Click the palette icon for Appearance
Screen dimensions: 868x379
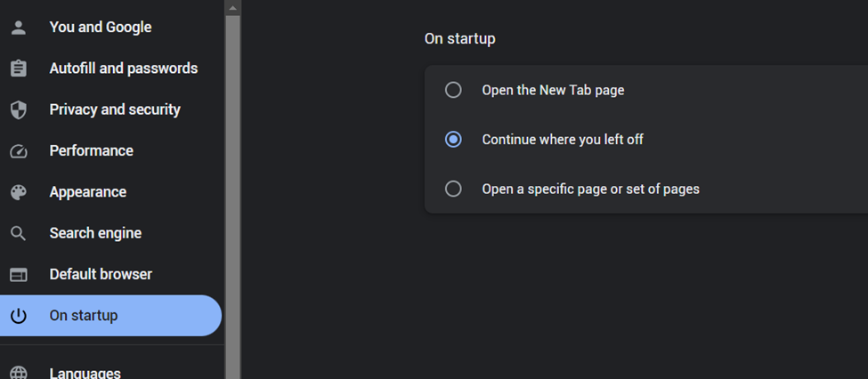pyautogui.click(x=18, y=192)
